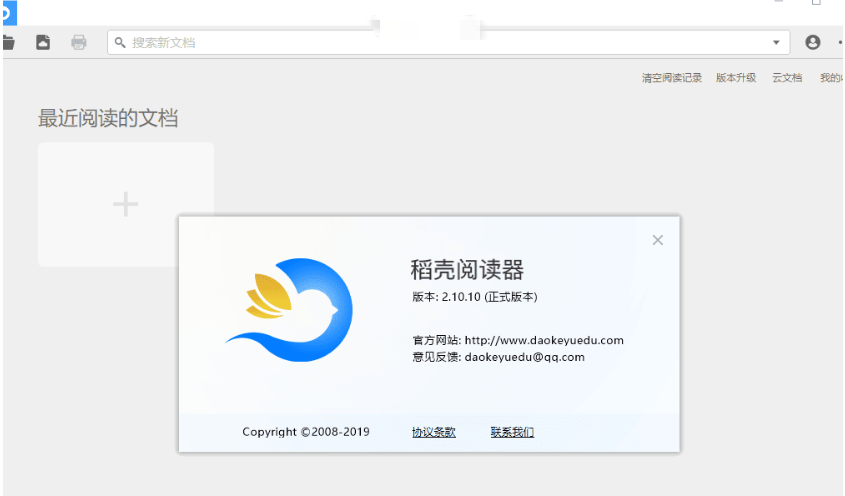The image size is (845, 496).
Task: Print using the printer icon
Action: [x=79, y=42]
